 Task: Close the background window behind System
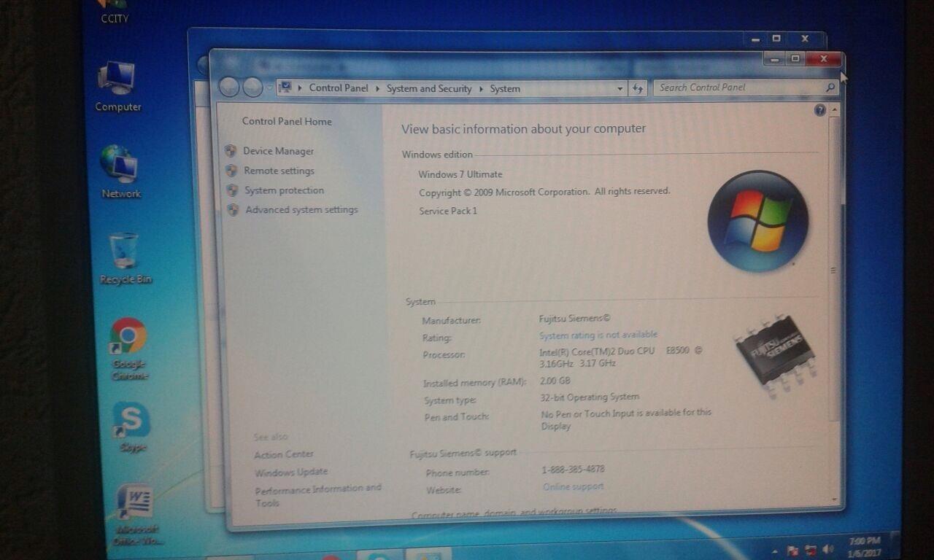pos(805,39)
